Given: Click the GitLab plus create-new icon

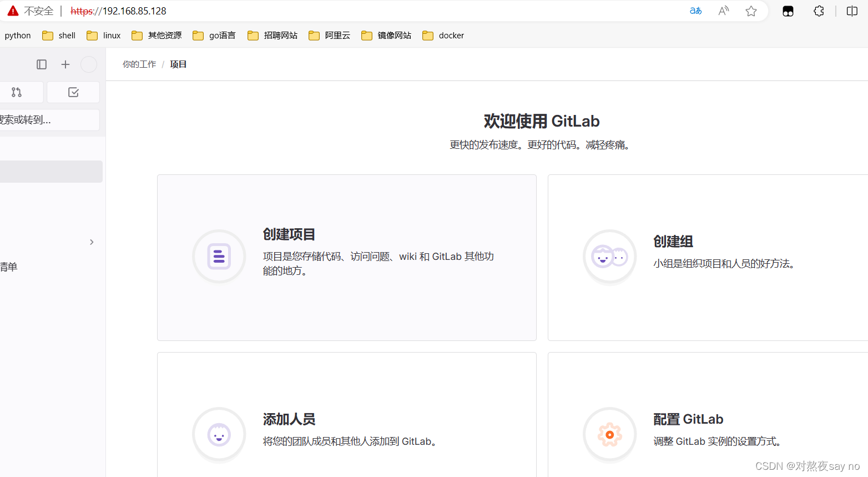Looking at the screenshot, I should pyautogui.click(x=65, y=64).
